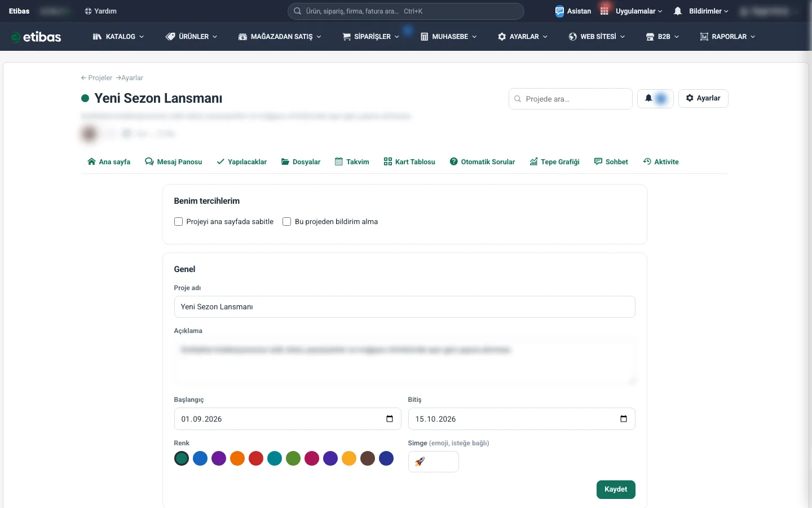Viewport: 812px width, 508px height.
Task: Click the etibas logo
Action: [x=36, y=37]
